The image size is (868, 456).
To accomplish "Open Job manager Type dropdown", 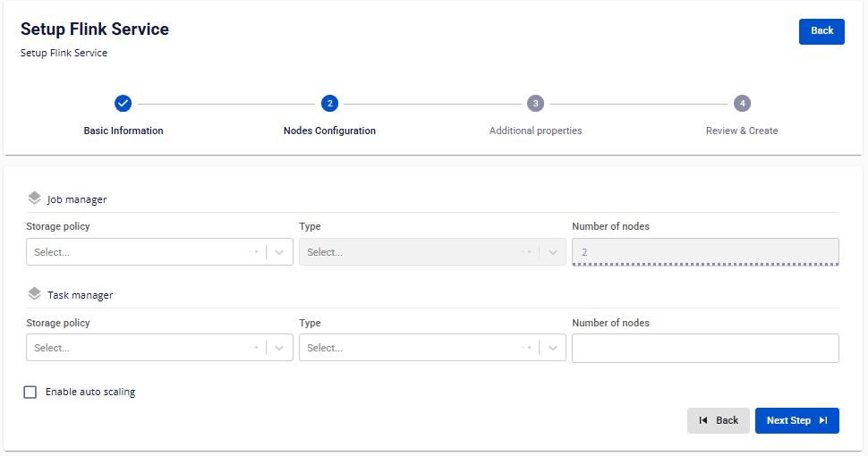I will tap(432, 252).
